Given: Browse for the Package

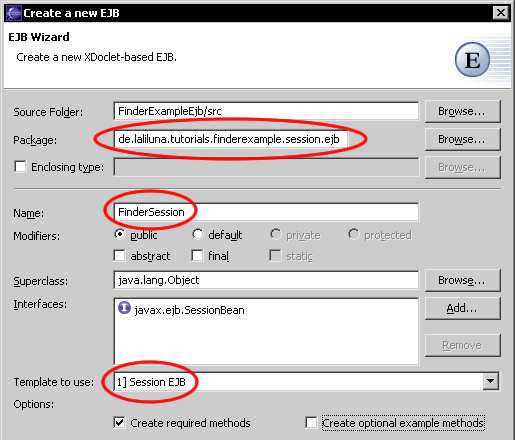Looking at the screenshot, I should 463,139.
